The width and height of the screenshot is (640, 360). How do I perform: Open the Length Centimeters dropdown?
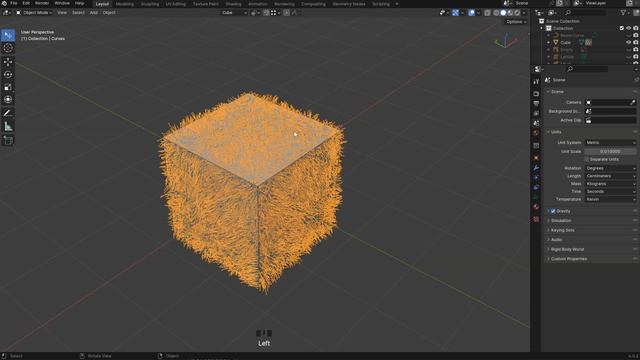point(610,176)
